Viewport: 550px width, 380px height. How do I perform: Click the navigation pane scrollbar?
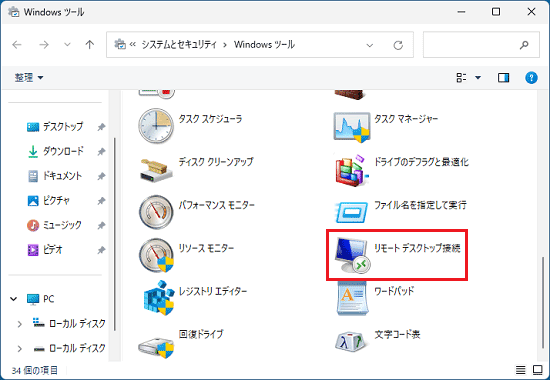(115, 234)
